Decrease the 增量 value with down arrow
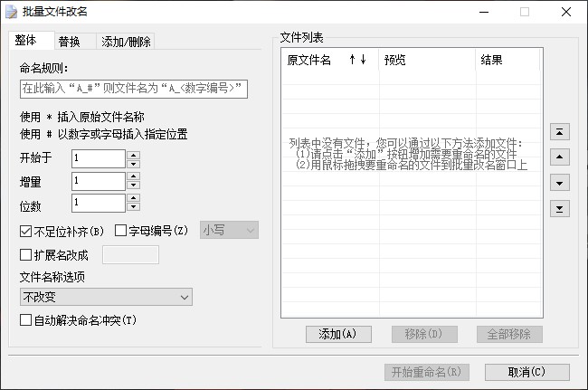Screen dimensions: 588x390 point(134,185)
